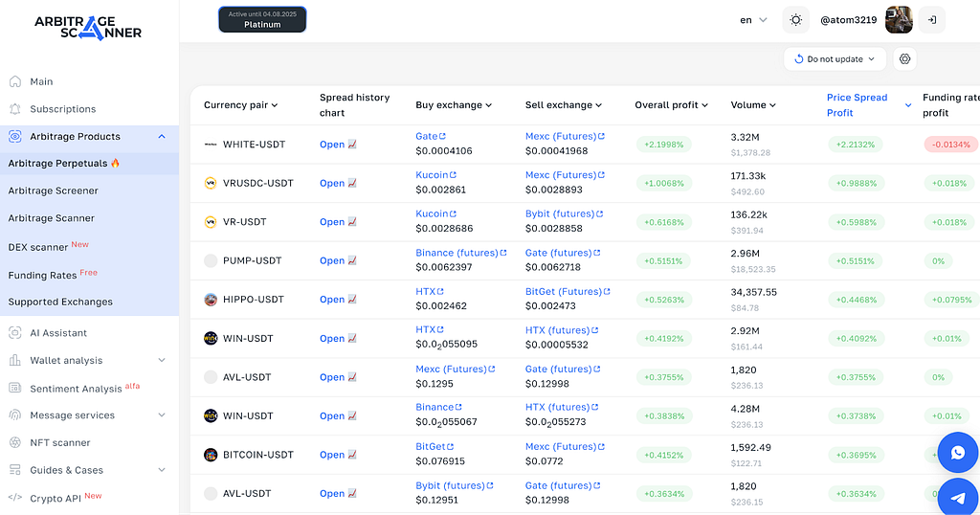Sort by Price Spread Profit column
The image size is (980, 515).
[x=869, y=105]
